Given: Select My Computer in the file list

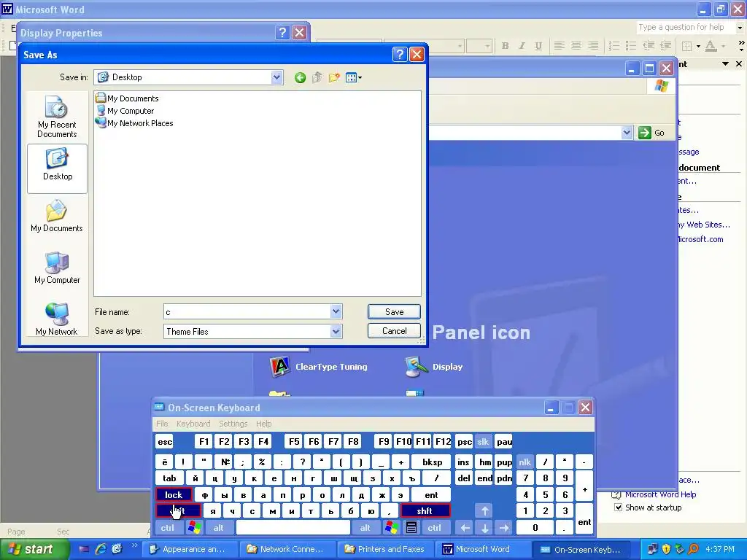Looking at the screenshot, I should coord(125,111).
